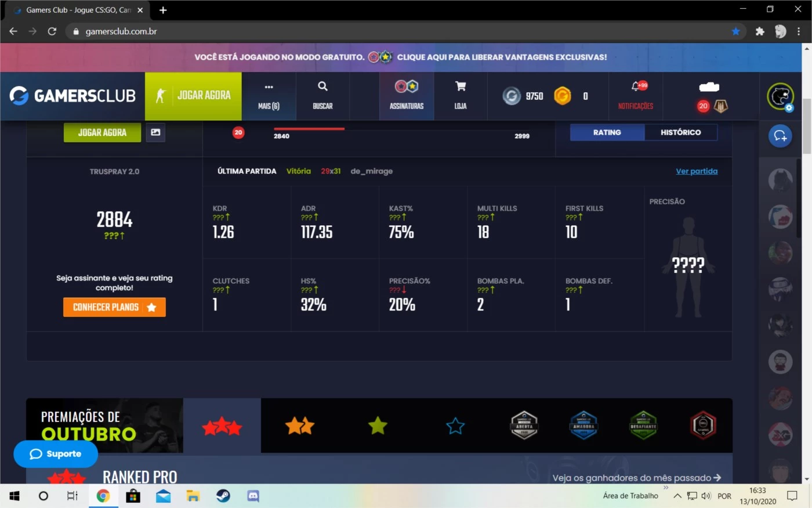The image size is (812, 508).
Task: Open Steam from the taskbar
Action: 223,496
